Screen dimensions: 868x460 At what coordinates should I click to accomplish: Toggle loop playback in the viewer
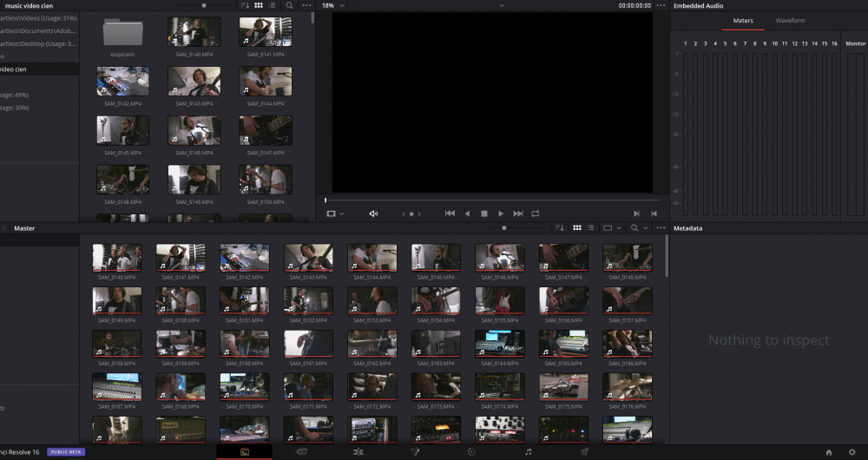536,214
